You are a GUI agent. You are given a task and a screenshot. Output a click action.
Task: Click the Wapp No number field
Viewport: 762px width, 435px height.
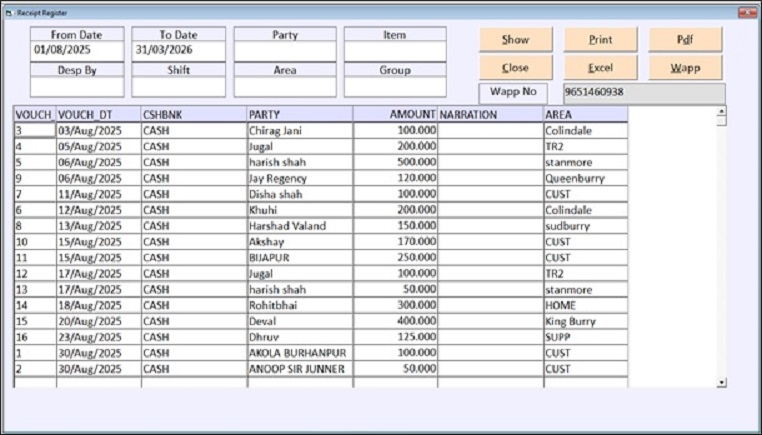[x=644, y=93]
